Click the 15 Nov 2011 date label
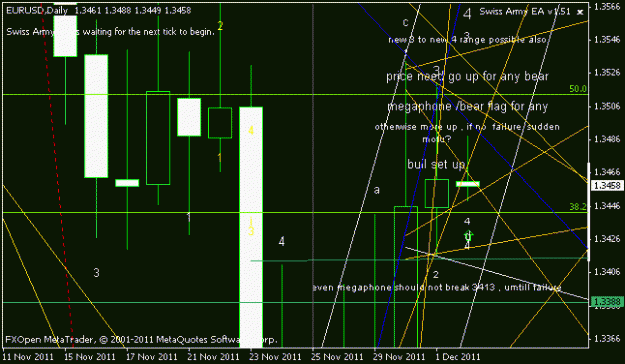The image size is (625, 364). 90,356
